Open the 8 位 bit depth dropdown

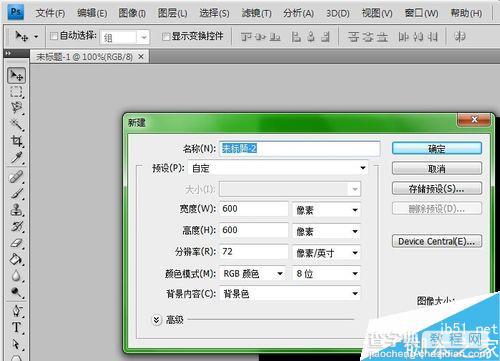point(326,274)
